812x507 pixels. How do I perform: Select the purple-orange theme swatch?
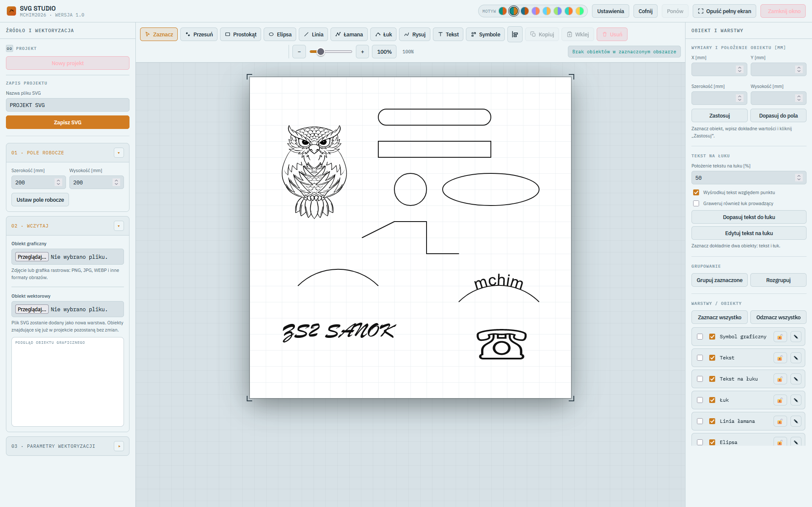(536, 11)
